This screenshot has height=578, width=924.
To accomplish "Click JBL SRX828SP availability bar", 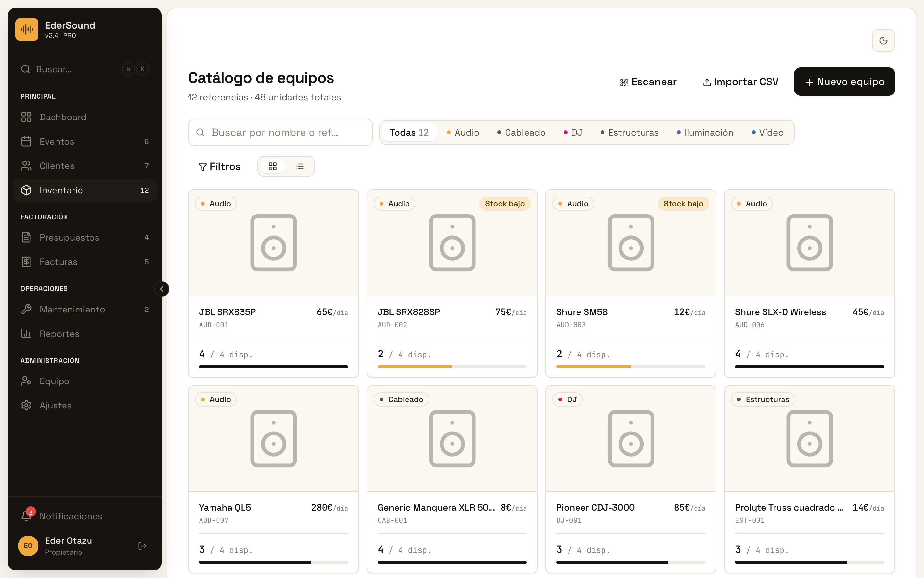I will click(x=452, y=367).
